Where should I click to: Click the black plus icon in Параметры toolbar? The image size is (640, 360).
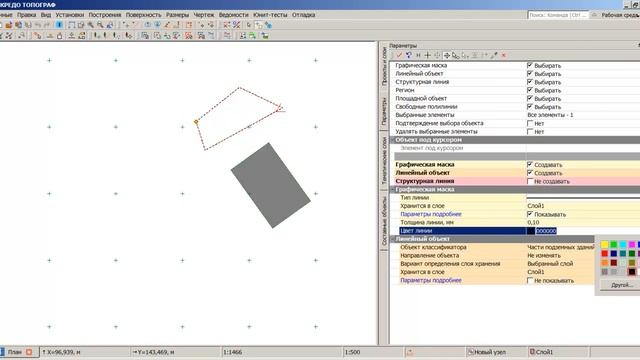[427, 55]
